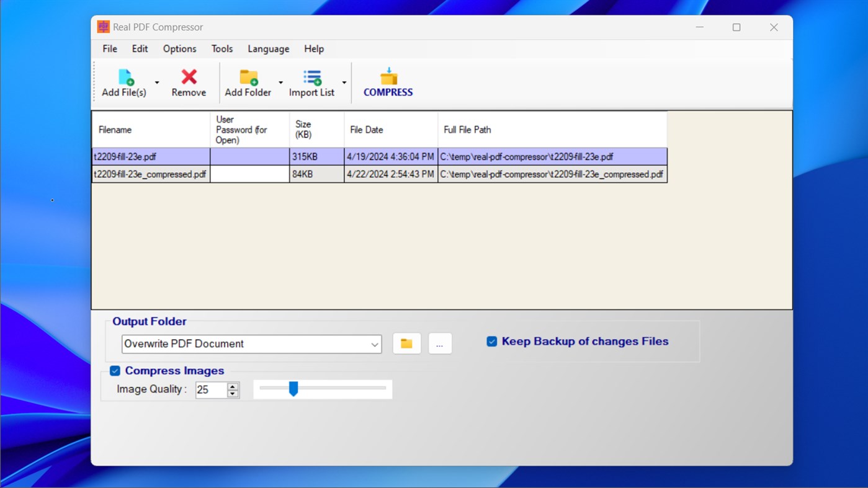Open Import List using its toolbar icon

click(x=311, y=78)
